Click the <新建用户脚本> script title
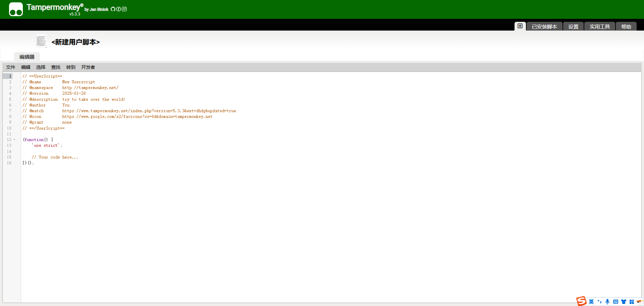 [75, 42]
